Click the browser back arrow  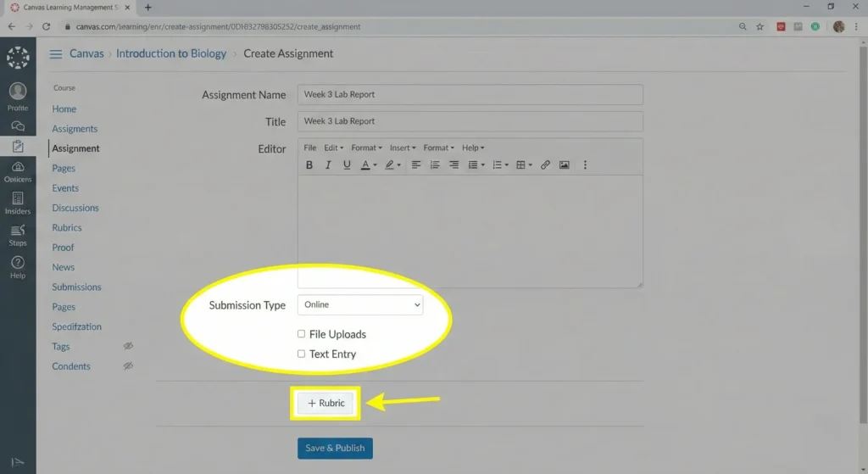[x=12, y=26]
